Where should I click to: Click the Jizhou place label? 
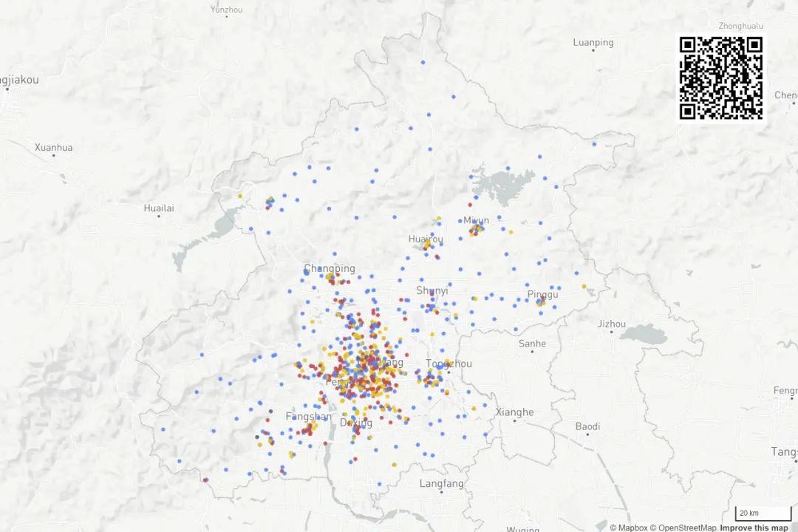(x=612, y=324)
